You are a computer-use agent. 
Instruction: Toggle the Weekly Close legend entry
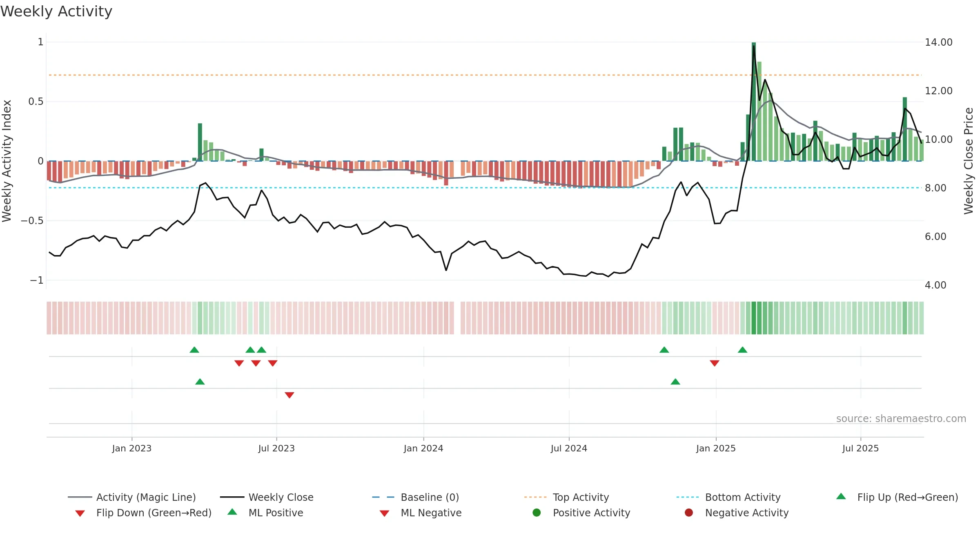267,497
